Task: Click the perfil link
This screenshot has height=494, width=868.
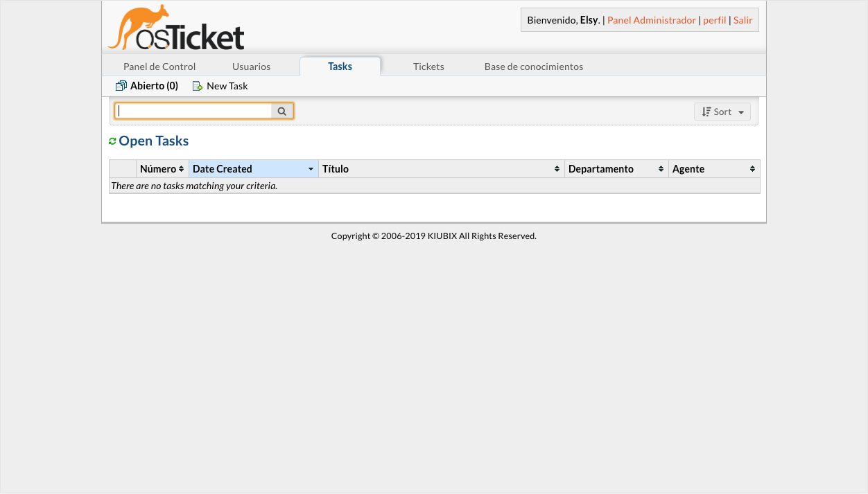Action: coord(714,20)
